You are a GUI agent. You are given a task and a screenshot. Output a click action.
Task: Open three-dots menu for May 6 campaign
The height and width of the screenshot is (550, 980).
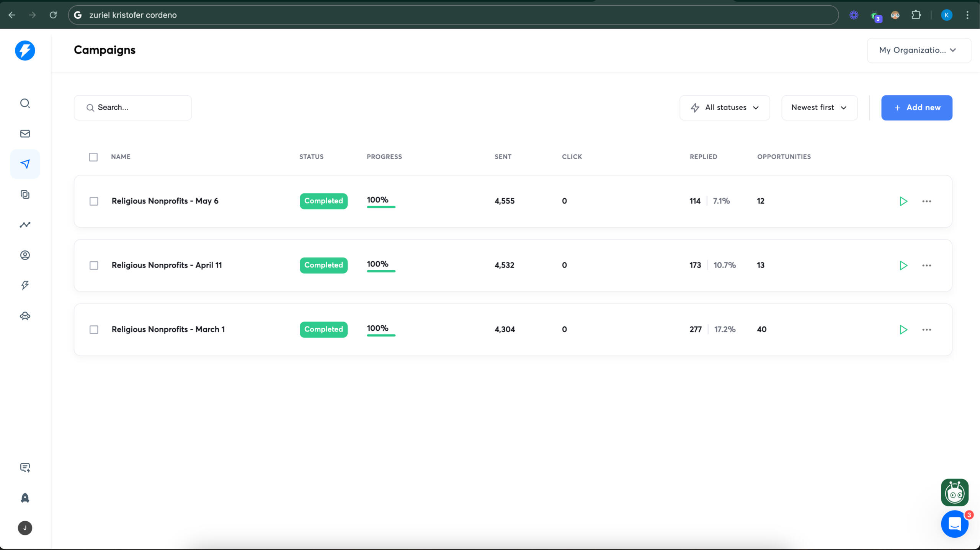tap(926, 201)
